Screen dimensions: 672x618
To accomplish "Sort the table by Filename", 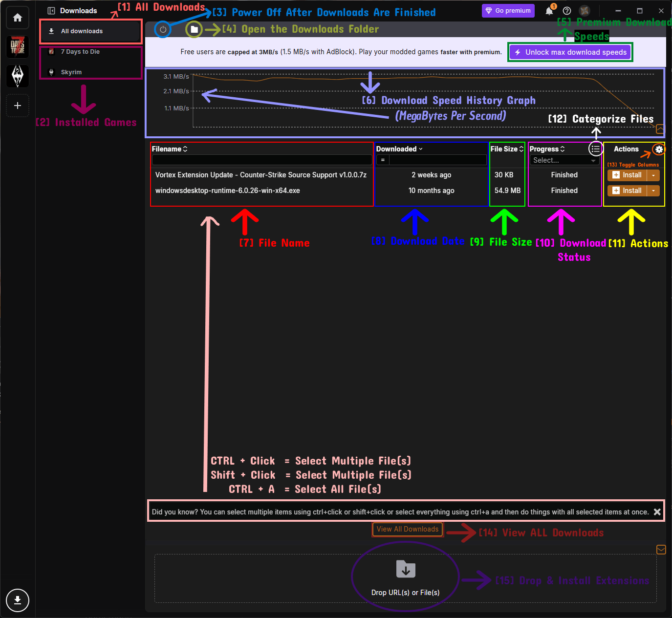I will [x=170, y=149].
